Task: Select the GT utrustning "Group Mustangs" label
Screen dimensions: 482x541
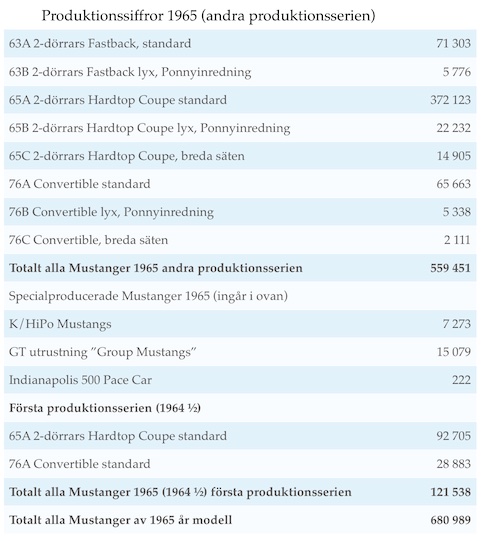Action: 102,352
